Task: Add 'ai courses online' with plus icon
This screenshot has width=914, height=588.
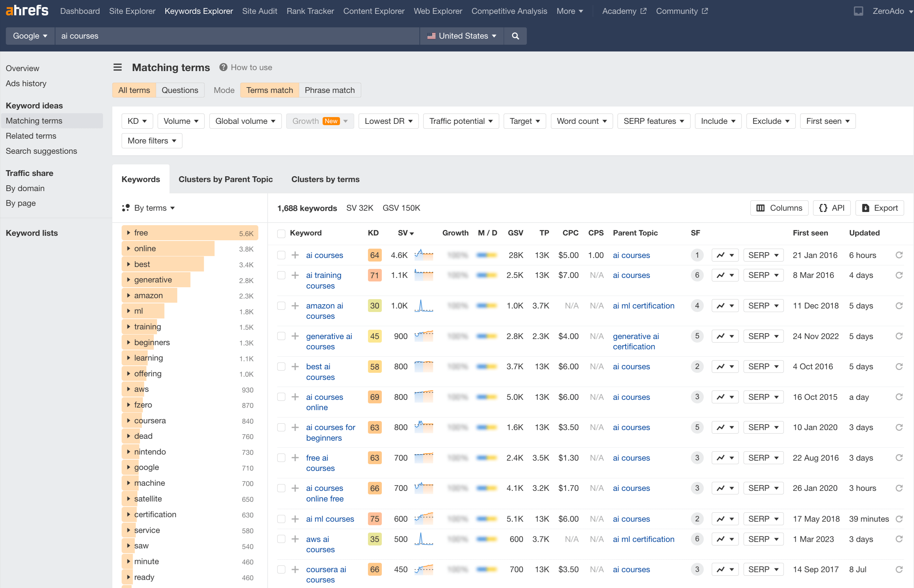Action: (x=295, y=397)
